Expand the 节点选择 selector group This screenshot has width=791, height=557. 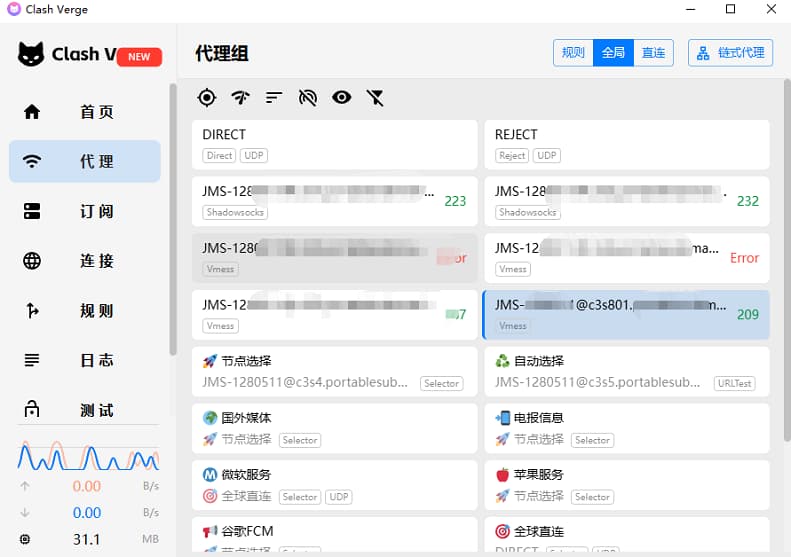(334, 371)
